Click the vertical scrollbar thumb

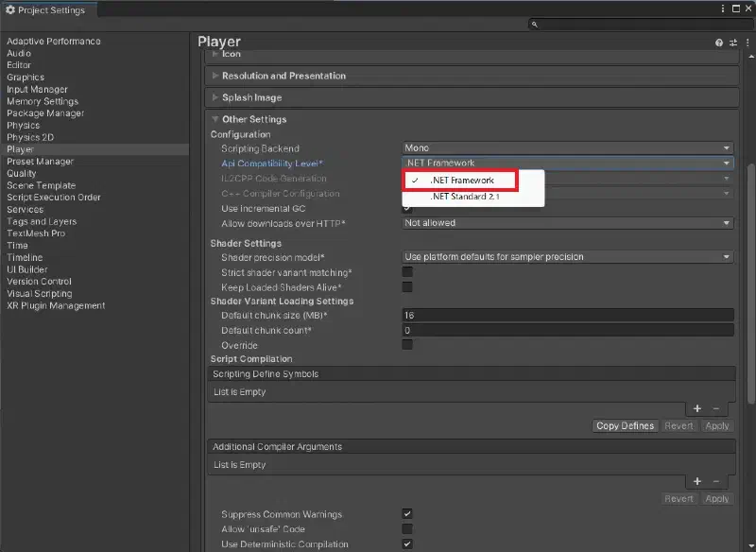750,284
